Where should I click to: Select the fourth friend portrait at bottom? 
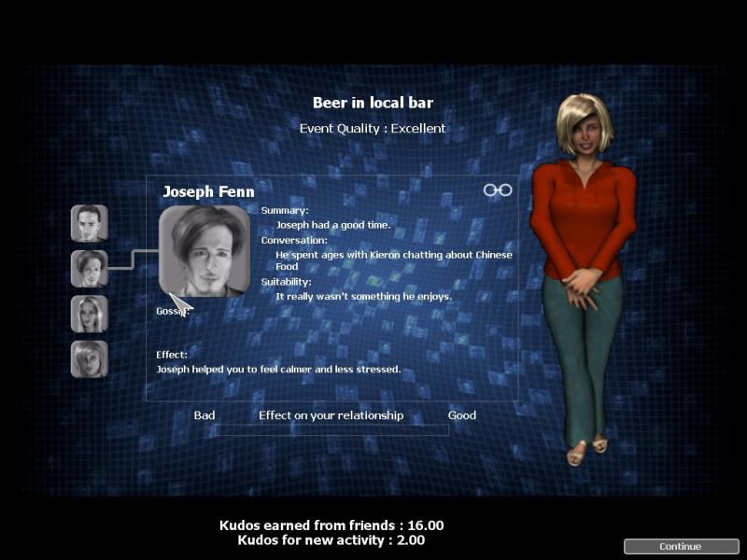coord(90,358)
